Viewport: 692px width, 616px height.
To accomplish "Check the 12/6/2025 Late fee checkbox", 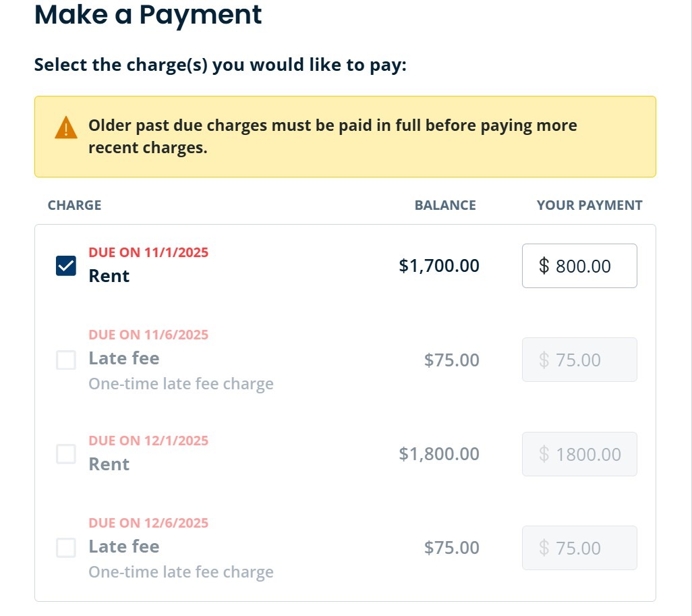I will pyautogui.click(x=66, y=548).
